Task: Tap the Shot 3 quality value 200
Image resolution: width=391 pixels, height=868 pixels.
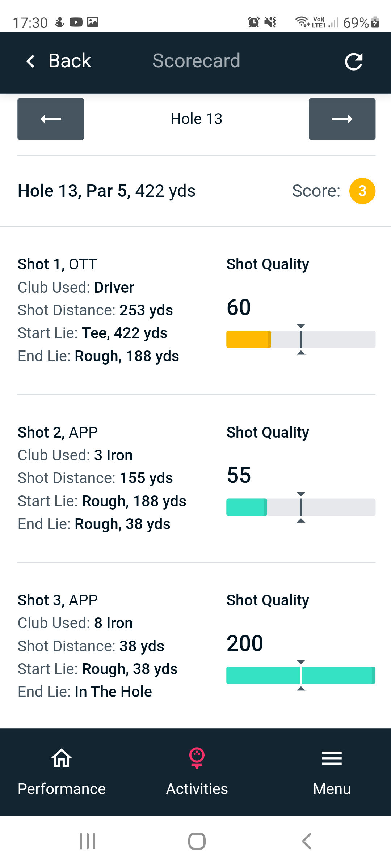Action: [x=245, y=643]
